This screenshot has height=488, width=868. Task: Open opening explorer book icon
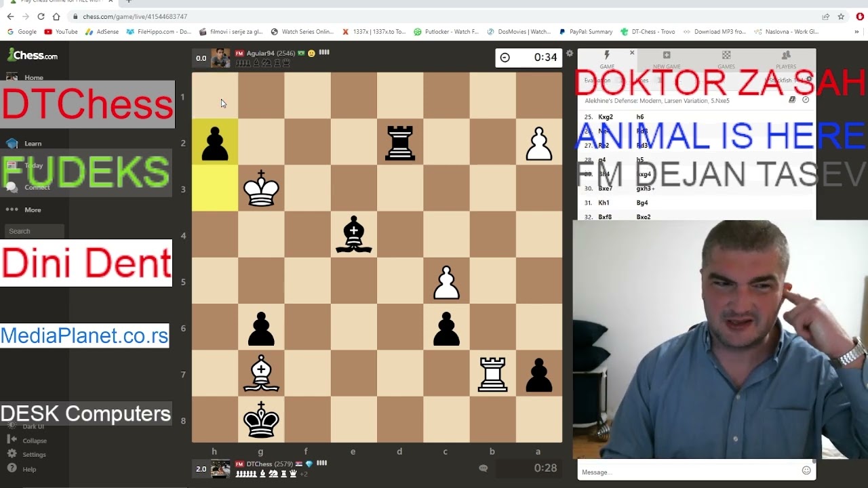tap(792, 100)
